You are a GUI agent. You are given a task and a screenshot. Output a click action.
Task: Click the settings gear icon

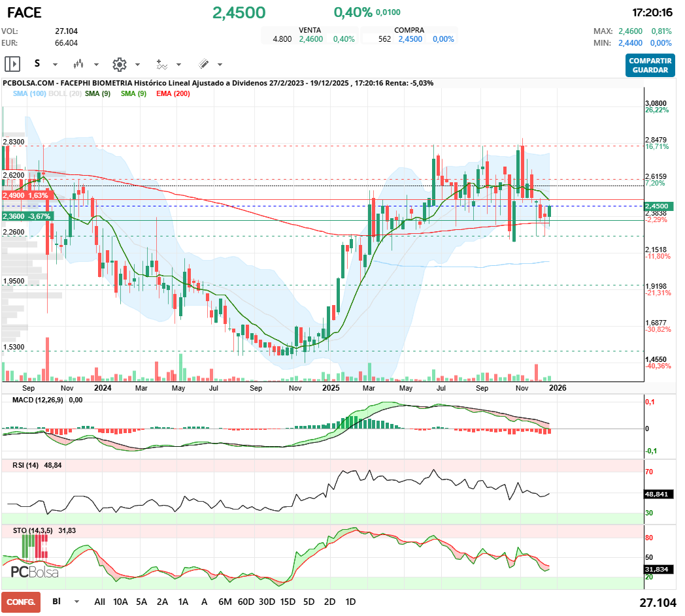[x=119, y=64]
